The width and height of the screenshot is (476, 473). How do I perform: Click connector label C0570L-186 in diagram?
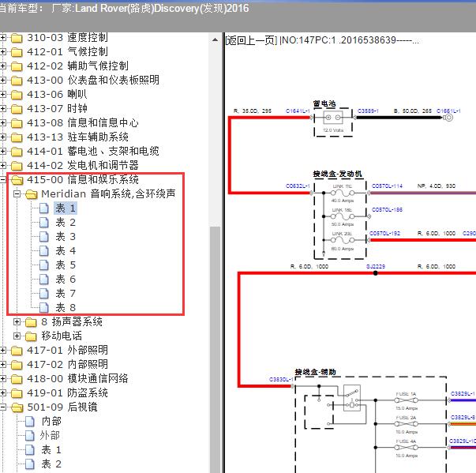[x=387, y=209]
